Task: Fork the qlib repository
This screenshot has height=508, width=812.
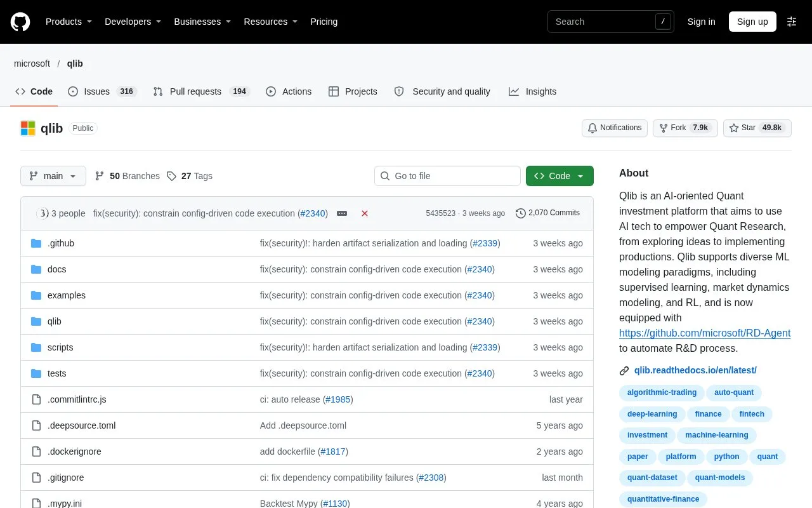Action: tap(685, 128)
